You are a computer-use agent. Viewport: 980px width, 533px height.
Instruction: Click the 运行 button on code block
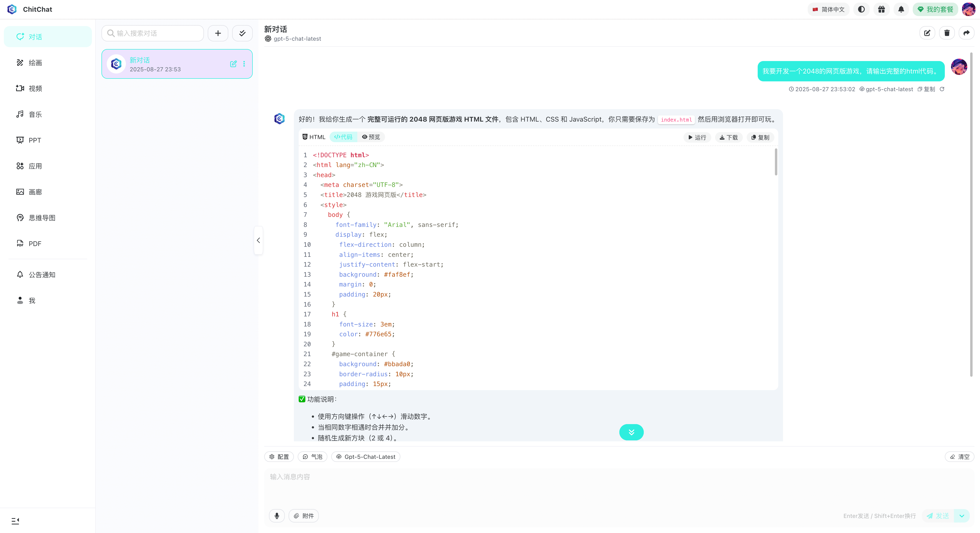click(x=697, y=137)
